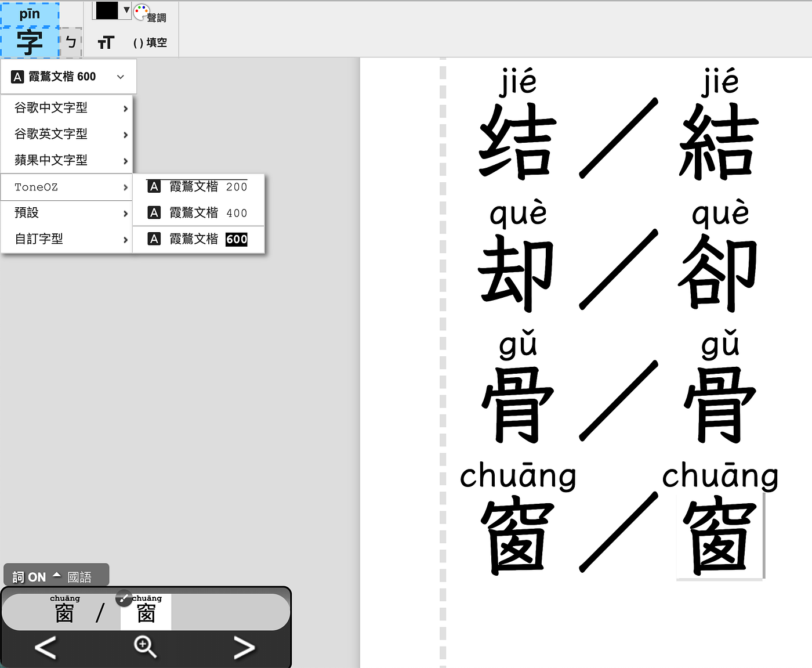Image resolution: width=812 pixels, height=668 pixels.
Task: Open the 預設 default fonts submenu
Action: point(67,213)
